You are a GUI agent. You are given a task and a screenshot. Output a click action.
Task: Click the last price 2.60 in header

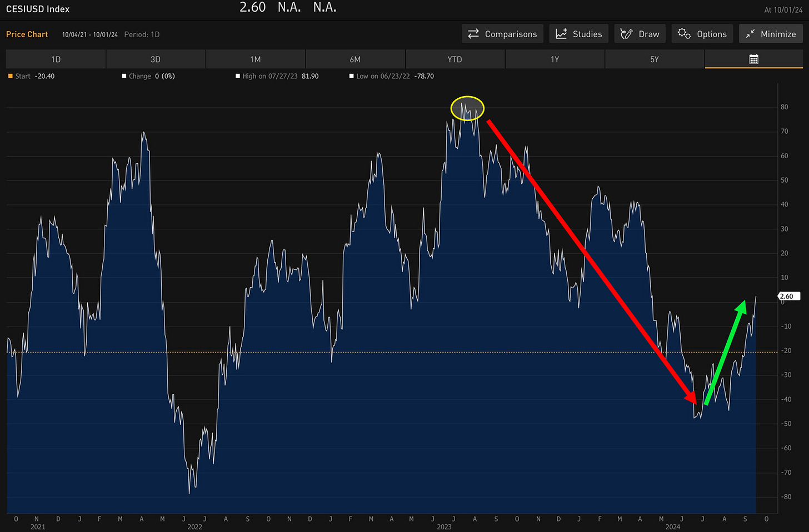point(253,7)
